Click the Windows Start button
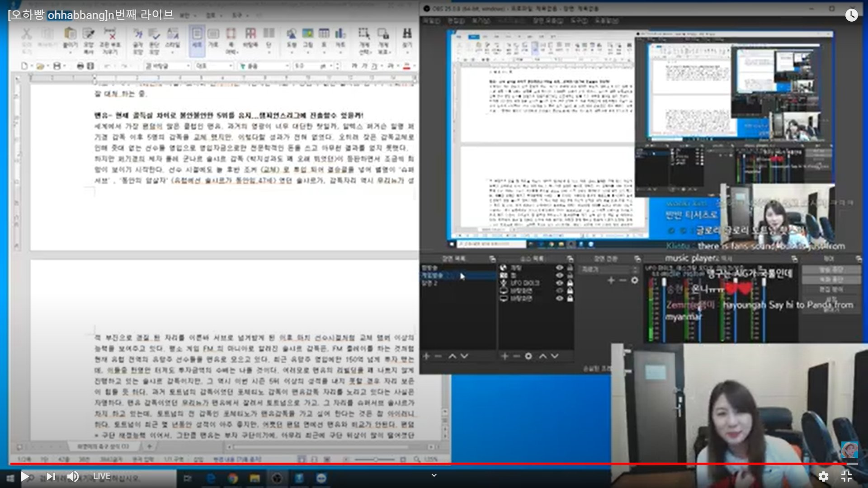 tap(10, 478)
